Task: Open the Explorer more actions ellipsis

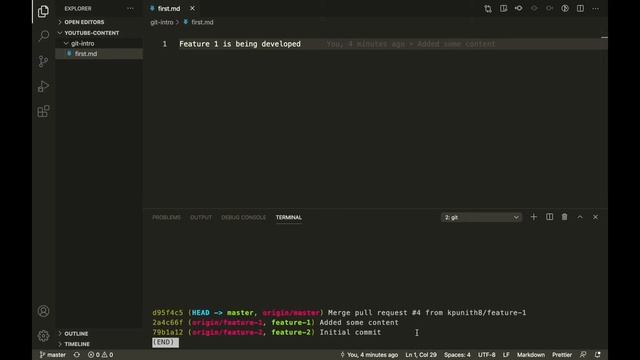Action: coord(130,9)
